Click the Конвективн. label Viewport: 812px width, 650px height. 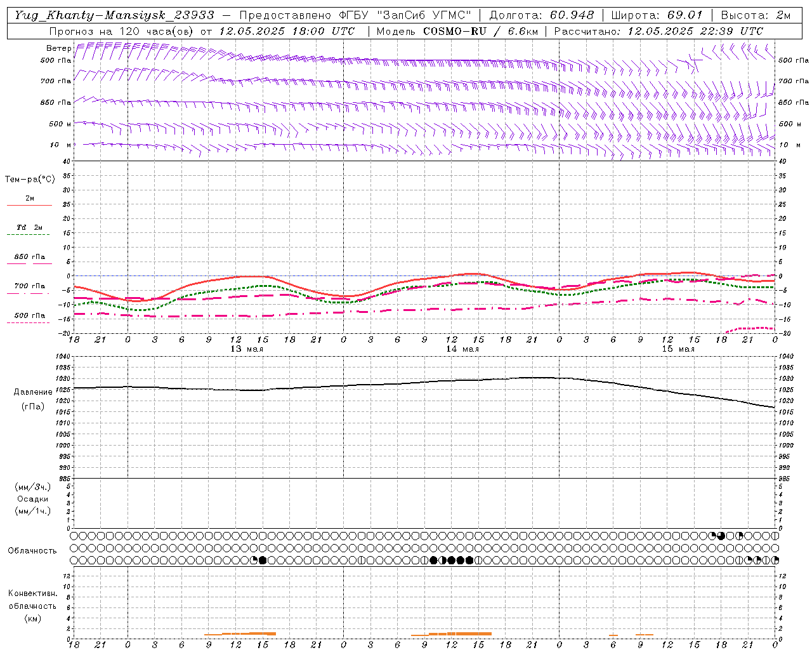point(32,594)
